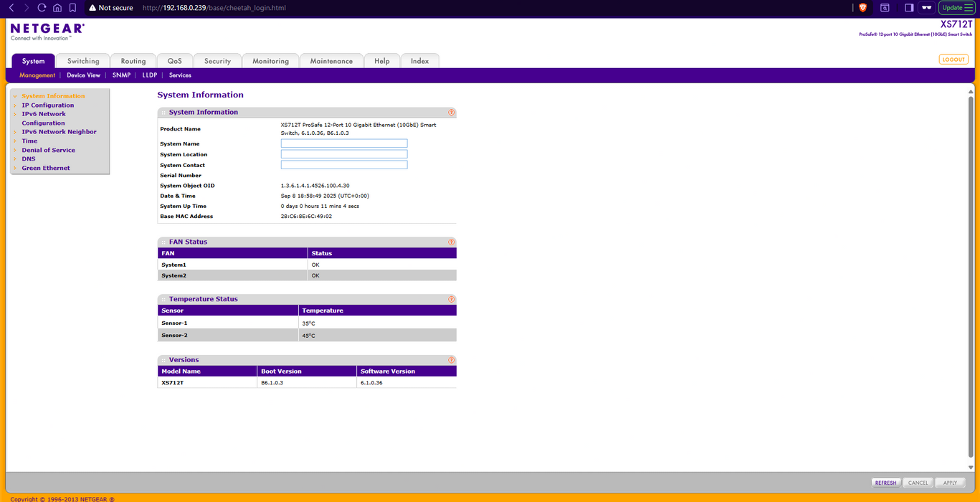This screenshot has height=502, width=980.
Task: Open Green Ethernet in sidebar
Action: pyautogui.click(x=46, y=169)
